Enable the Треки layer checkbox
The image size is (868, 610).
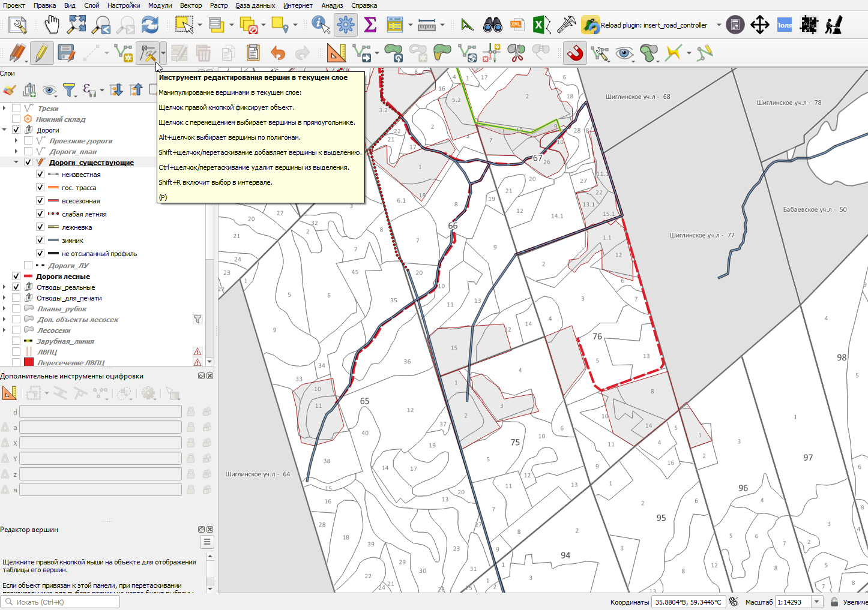click(16, 109)
